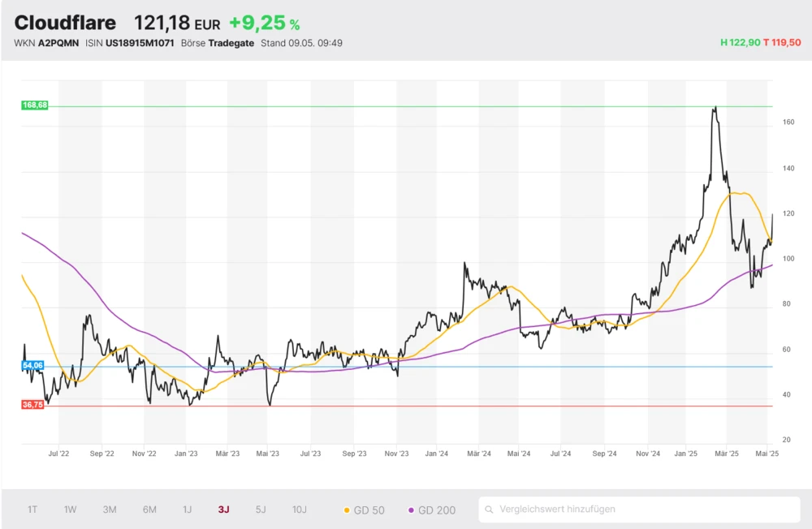Select the 1W time range
Screen dimensions: 812x529
click(x=71, y=510)
